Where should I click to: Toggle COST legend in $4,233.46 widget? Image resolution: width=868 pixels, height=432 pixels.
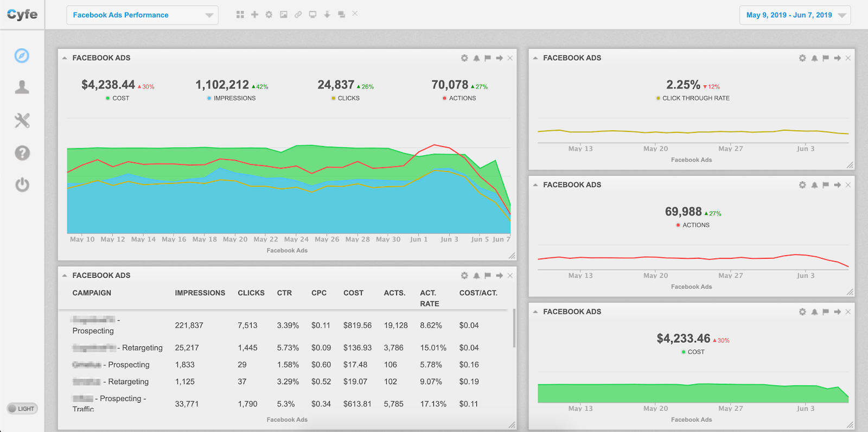click(693, 352)
